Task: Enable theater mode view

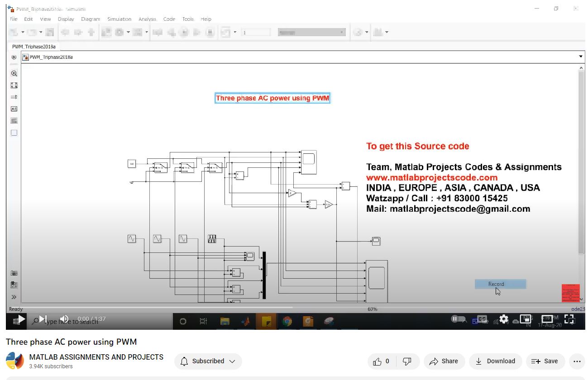Action: (547, 319)
